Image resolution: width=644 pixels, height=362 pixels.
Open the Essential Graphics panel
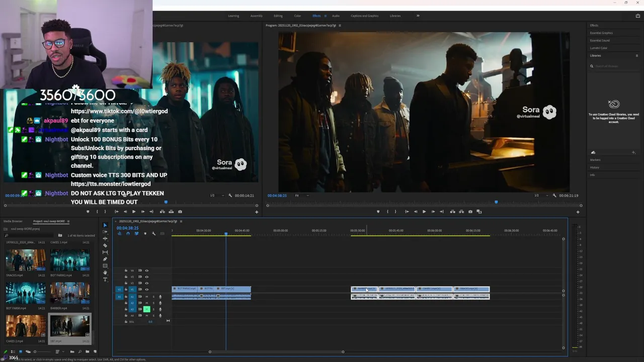(601, 33)
